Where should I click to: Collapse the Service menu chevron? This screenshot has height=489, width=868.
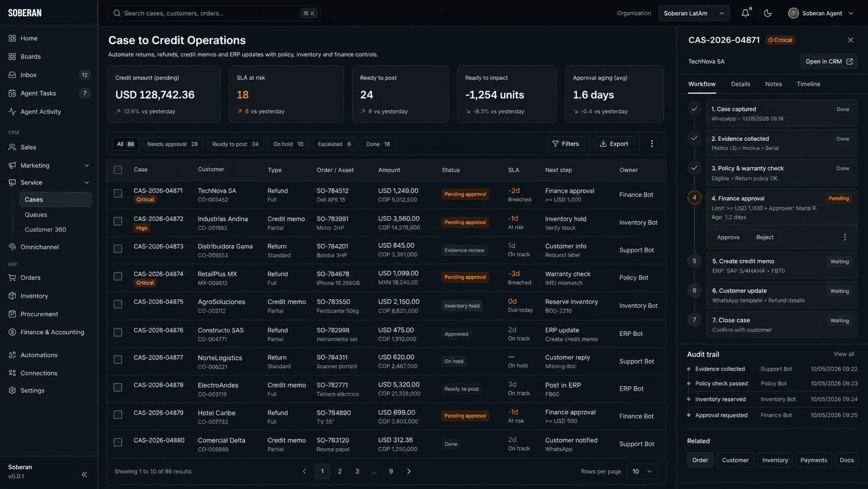pyautogui.click(x=87, y=183)
